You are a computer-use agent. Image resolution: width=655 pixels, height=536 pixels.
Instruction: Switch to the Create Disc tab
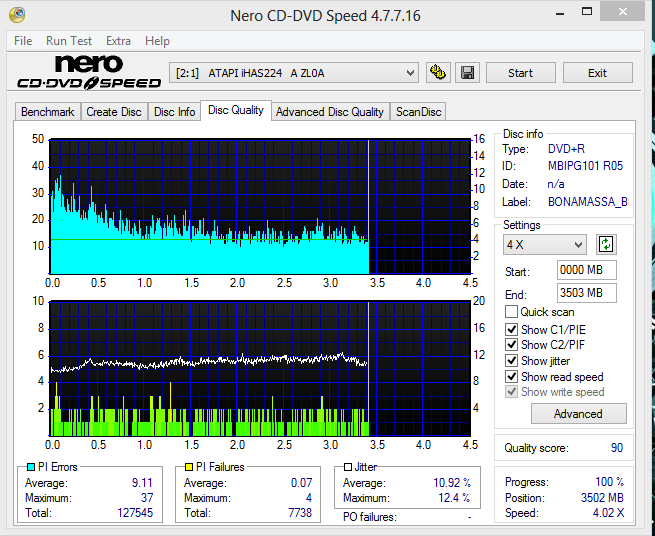tap(114, 112)
